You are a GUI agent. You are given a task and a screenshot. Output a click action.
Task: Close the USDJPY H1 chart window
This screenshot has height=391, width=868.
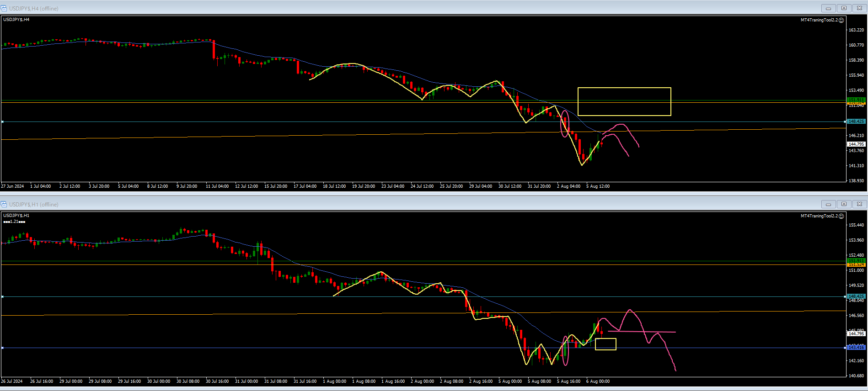pos(859,204)
